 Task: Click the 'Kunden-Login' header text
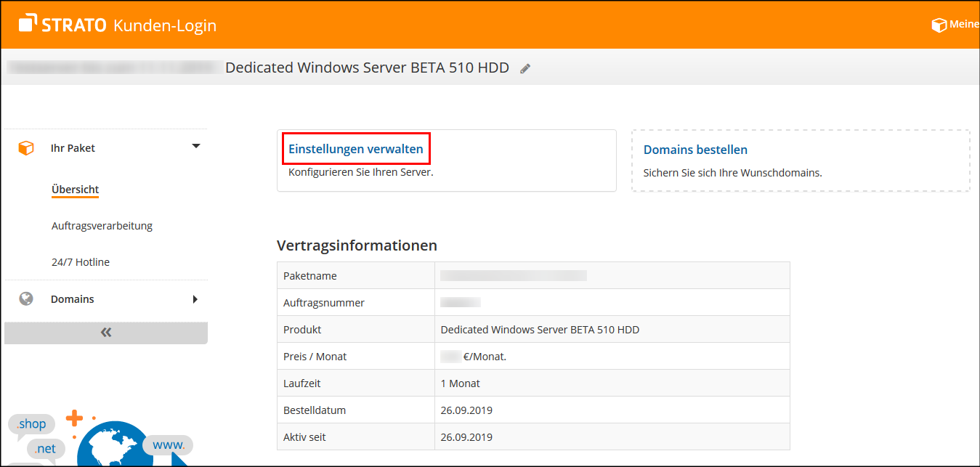pyautogui.click(x=163, y=24)
